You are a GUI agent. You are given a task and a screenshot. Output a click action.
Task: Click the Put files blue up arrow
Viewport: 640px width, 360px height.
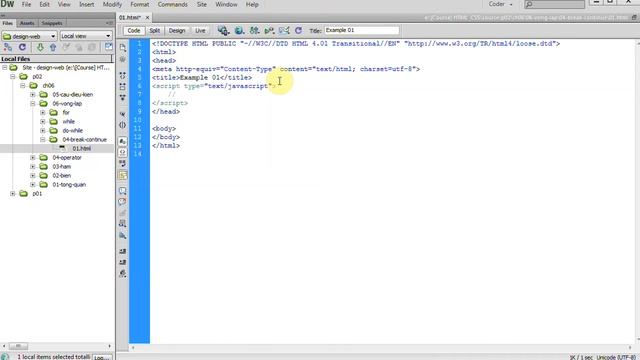(x=53, y=47)
